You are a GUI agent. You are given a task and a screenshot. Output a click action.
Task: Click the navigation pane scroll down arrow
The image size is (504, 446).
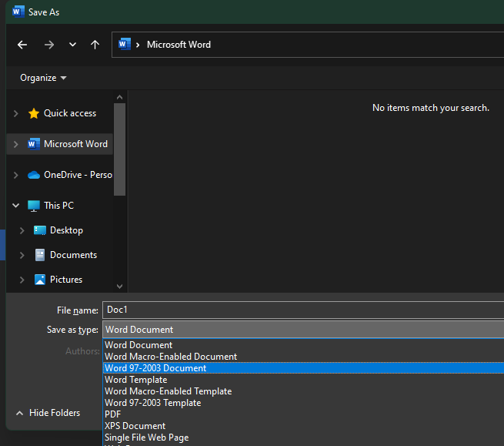119,286
